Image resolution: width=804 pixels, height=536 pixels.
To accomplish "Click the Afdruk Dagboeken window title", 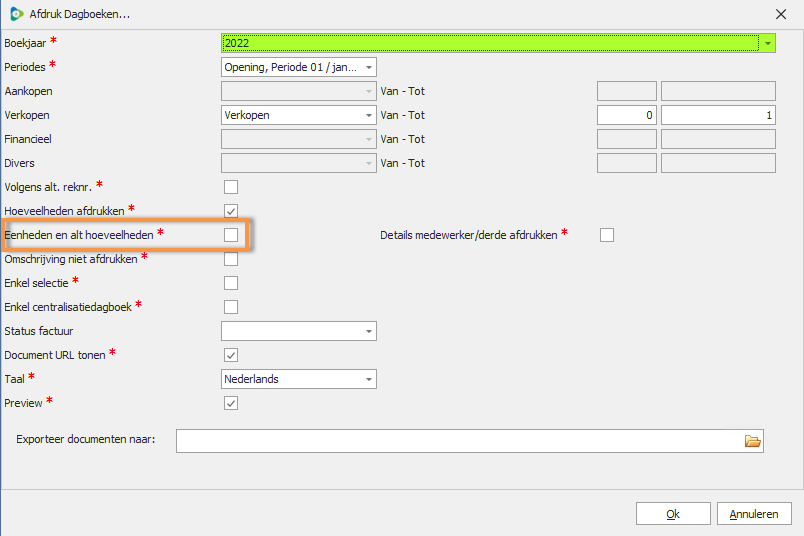I will (x=79, y=14).
